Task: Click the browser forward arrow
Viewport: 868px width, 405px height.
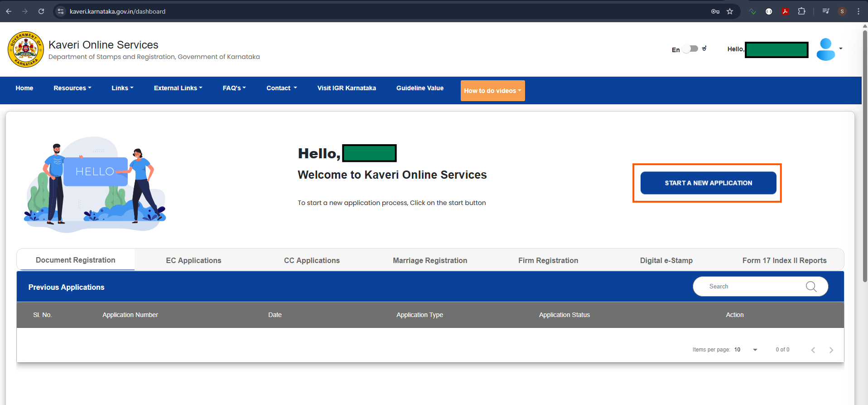Action: click(x=25, y=11)
